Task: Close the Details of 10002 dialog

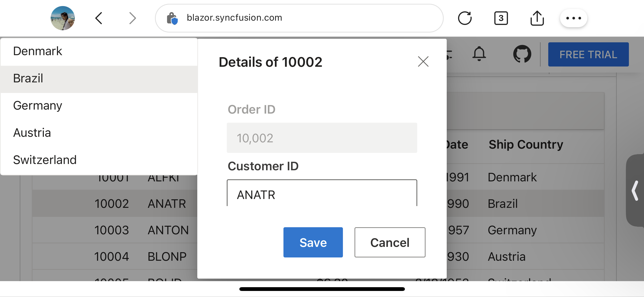Action: [423, 61]
